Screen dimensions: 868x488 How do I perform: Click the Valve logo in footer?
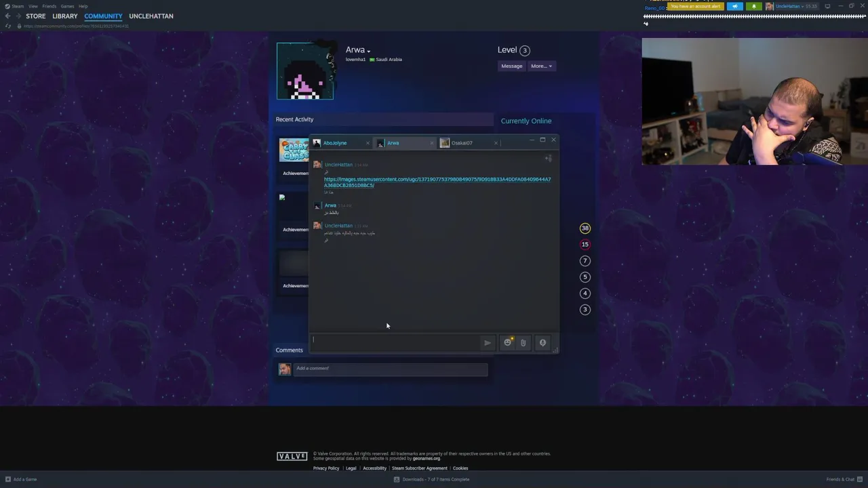(x=292, y=456)
